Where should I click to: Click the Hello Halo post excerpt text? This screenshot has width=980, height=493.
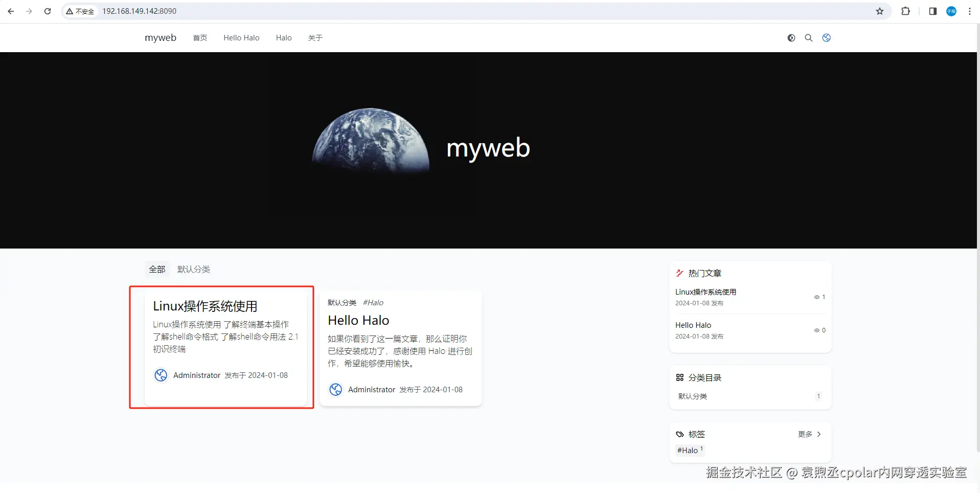[x=400, y=351]
